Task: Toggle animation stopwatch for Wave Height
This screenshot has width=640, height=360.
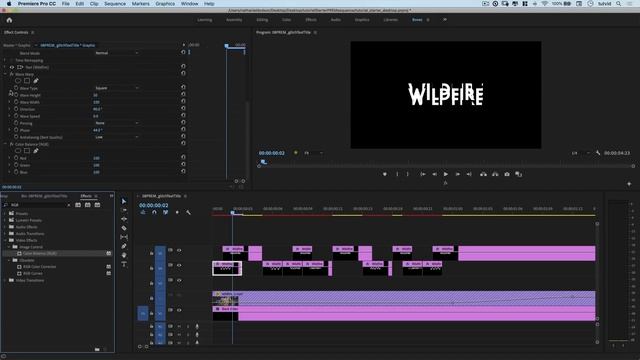Action: [x=16, y=95]
